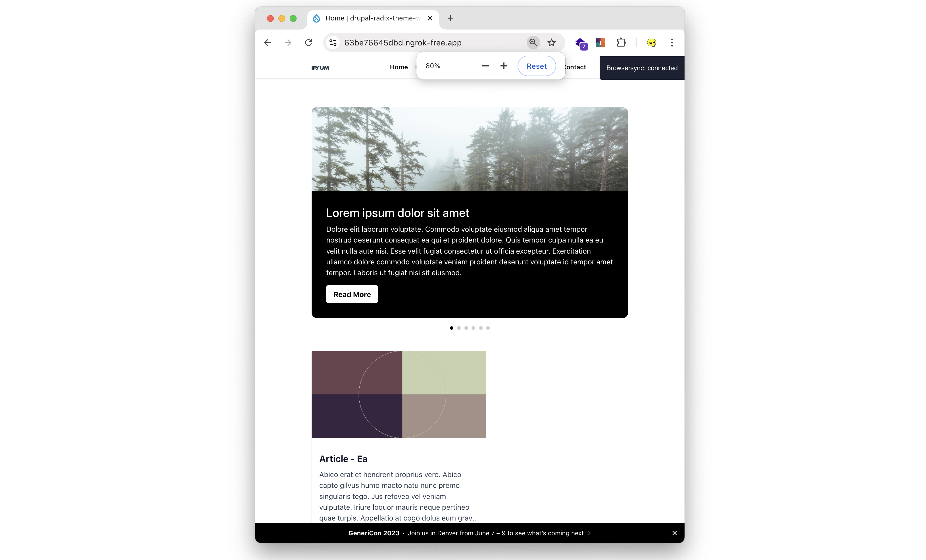
Task: Open the Home navigation link
Action: tap(398, 67)
